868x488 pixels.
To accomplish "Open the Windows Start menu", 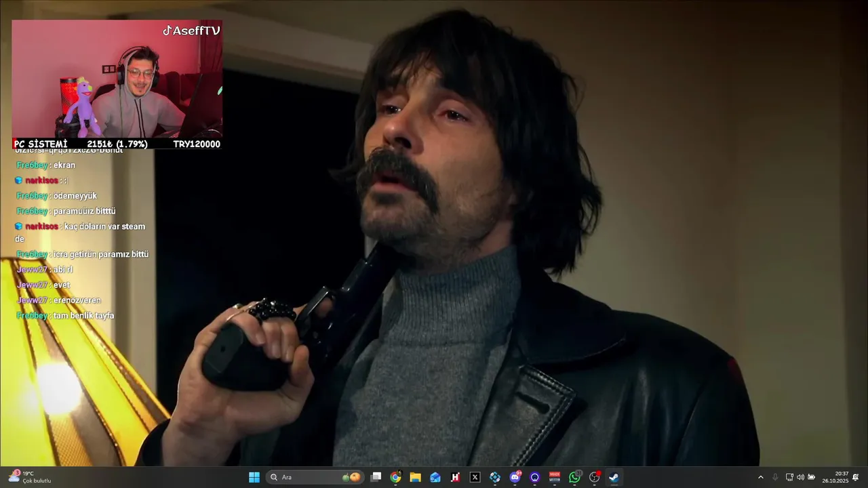I will 254,477.
